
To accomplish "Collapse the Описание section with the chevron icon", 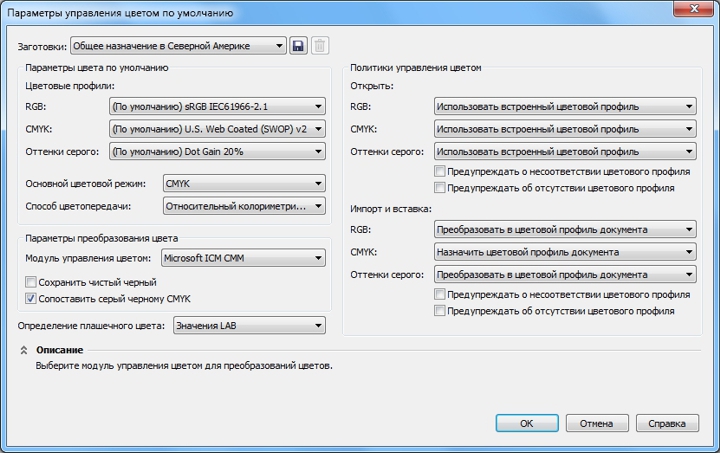I will [x=24, y=350].
